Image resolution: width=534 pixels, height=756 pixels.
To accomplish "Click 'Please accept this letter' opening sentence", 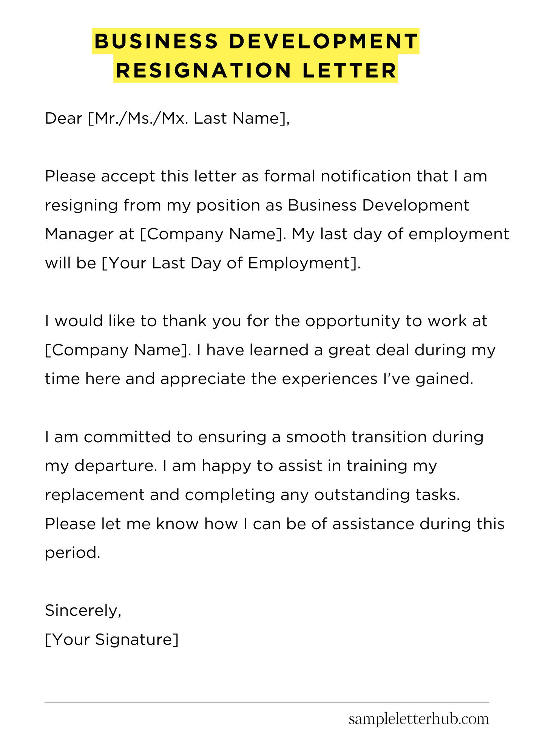I will [141, 177].
